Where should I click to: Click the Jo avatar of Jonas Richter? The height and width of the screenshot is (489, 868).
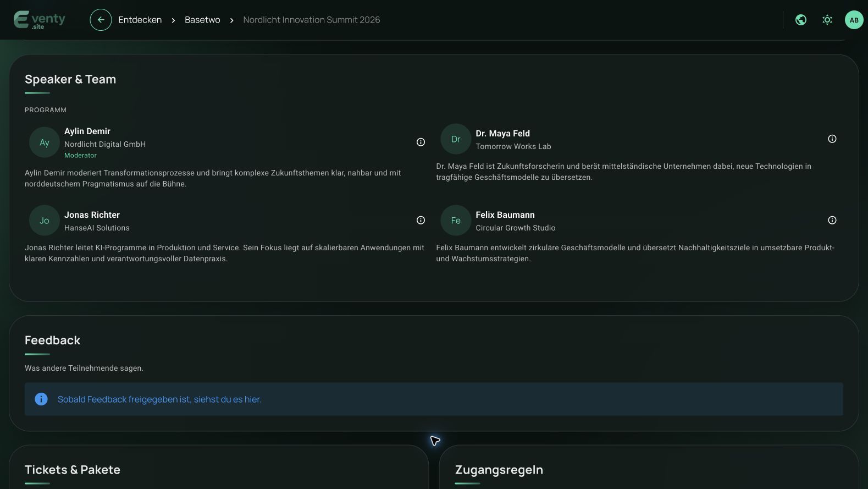pos(45,221)
